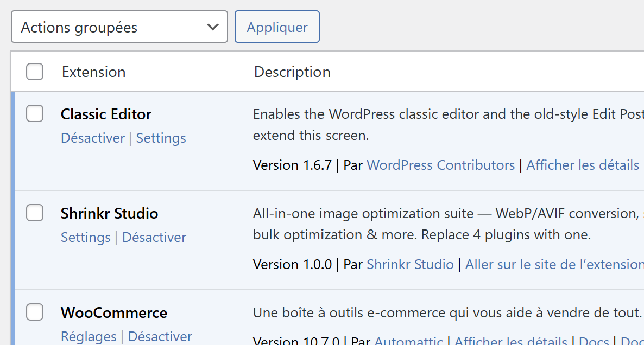Click the Description column header

coord(292,72)
